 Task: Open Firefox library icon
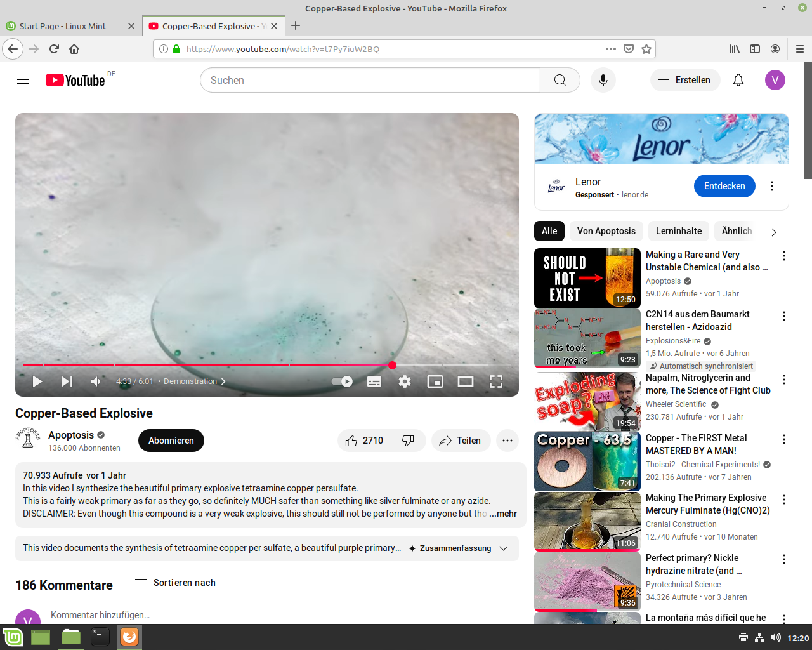(735, 49)
